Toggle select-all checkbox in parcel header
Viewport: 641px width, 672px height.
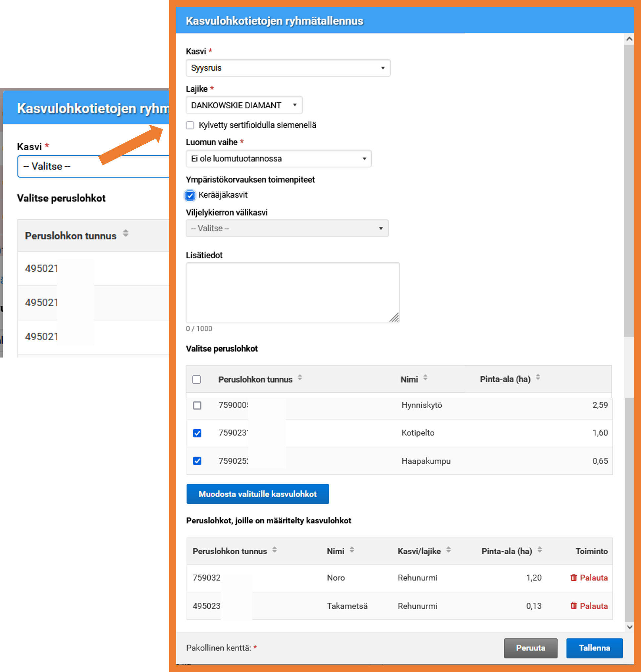(x=196, y=379)
